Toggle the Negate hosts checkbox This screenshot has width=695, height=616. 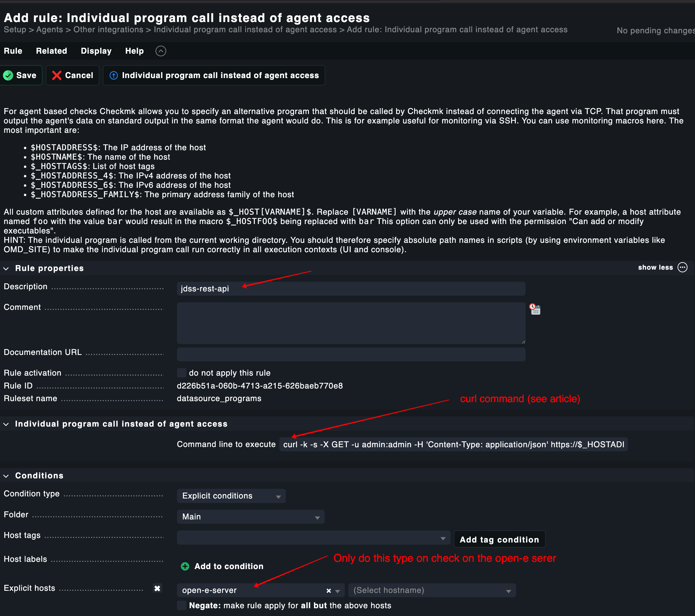point(182,606)
